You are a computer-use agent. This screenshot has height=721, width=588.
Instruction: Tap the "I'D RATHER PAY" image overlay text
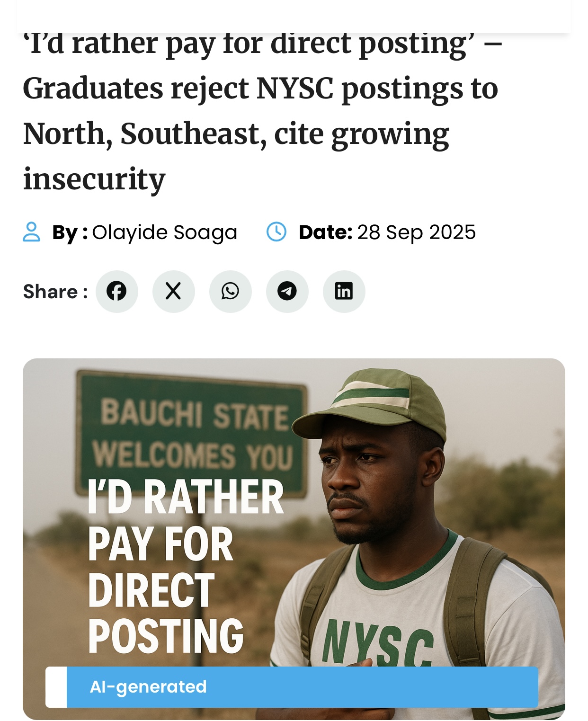[185, 566]
